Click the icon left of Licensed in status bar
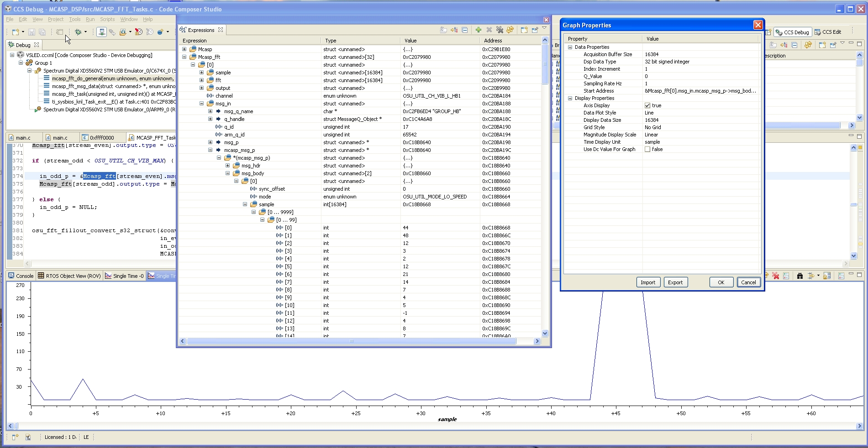 coord(28,437)
